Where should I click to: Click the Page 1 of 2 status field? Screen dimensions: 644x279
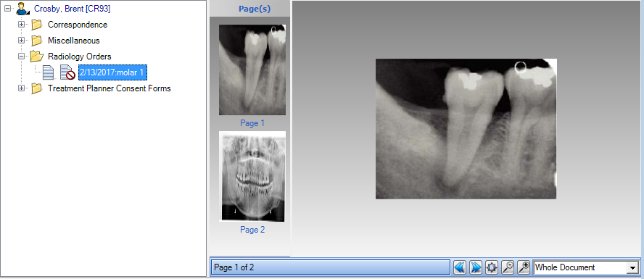(330, 267)
